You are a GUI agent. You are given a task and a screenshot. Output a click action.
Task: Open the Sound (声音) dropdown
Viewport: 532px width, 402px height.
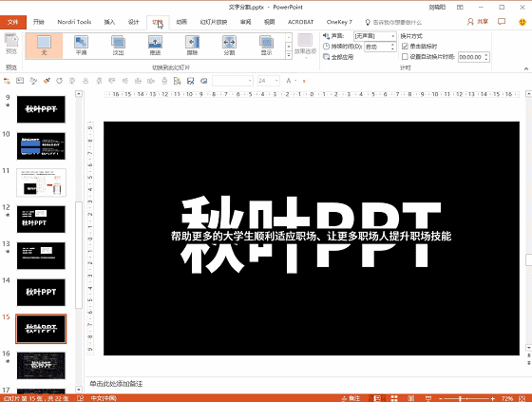pos(374,36)
